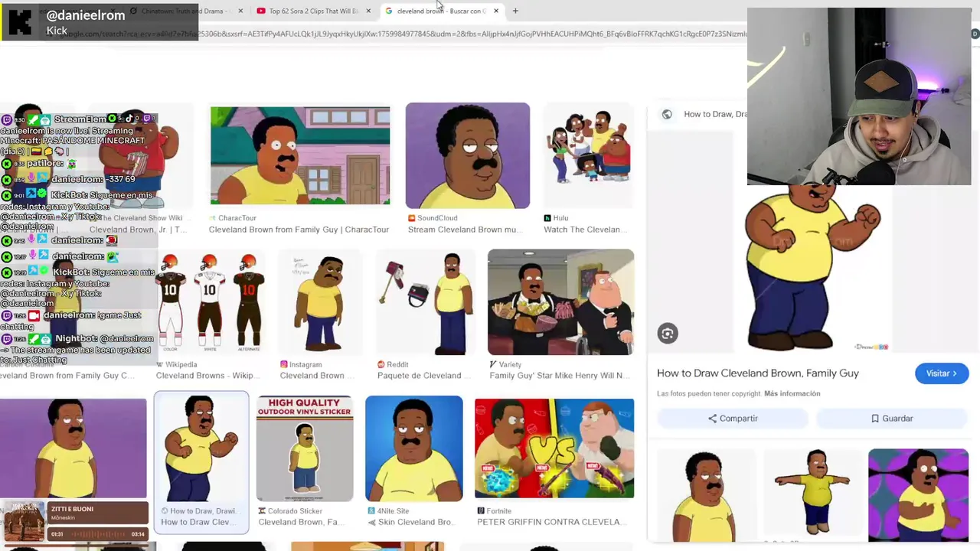The image size is (980, 551).
Task: Open the SoundCloud Cleveland Brown image result
Action: [x=467, y=155]
